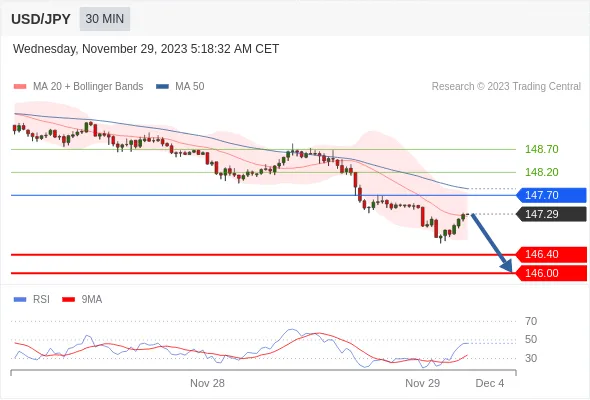
Task: Click the Research © 2023 Trading Central credit
Action: pyautogui.click(x=506, y=86)
